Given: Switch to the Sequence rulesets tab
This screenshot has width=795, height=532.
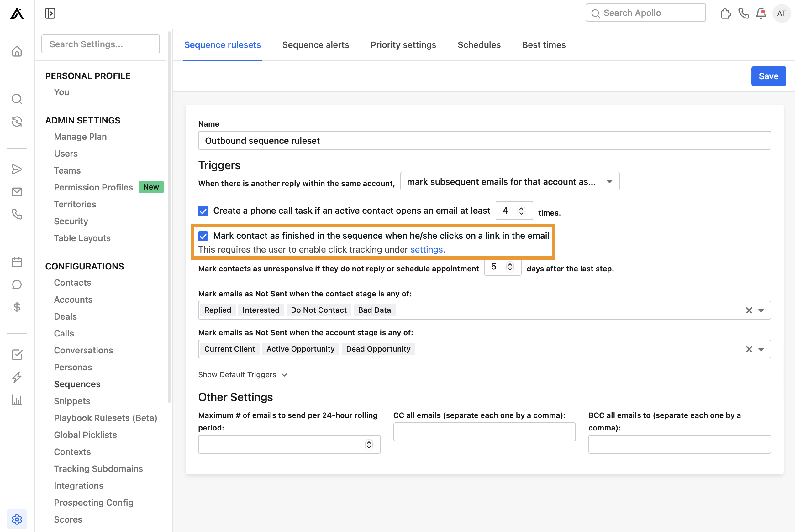Looking at the screenshot, I should coord(223,45).
